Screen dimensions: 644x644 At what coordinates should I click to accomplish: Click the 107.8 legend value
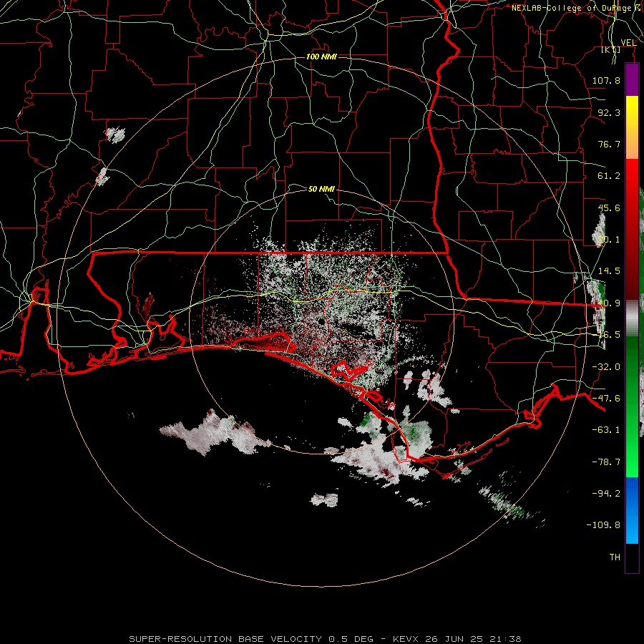coord(606,80)
